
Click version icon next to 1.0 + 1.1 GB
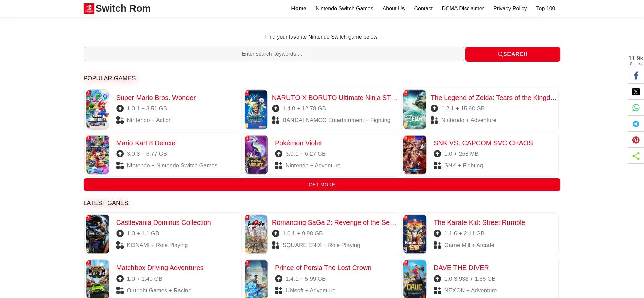pos(120,233)
